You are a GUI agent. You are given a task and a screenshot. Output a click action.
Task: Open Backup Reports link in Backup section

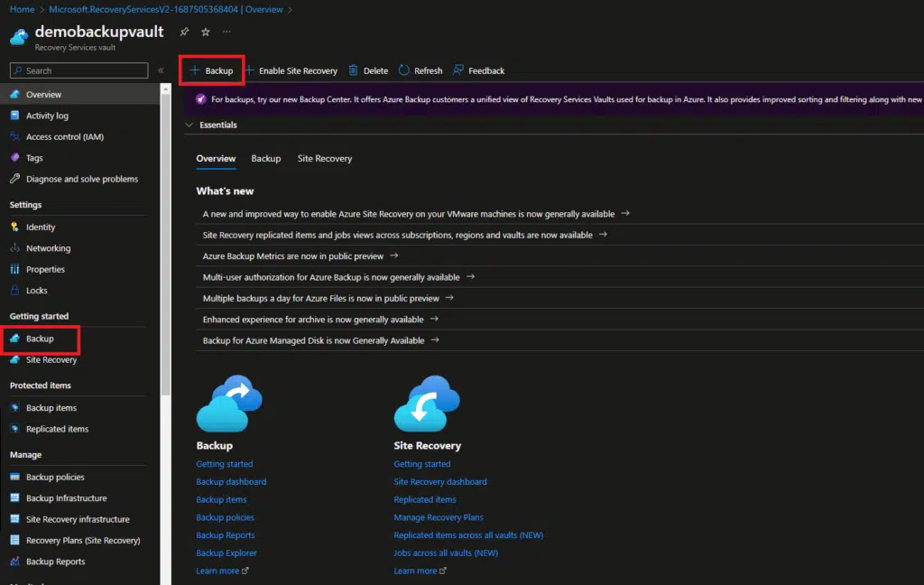(x=225, y=534)
